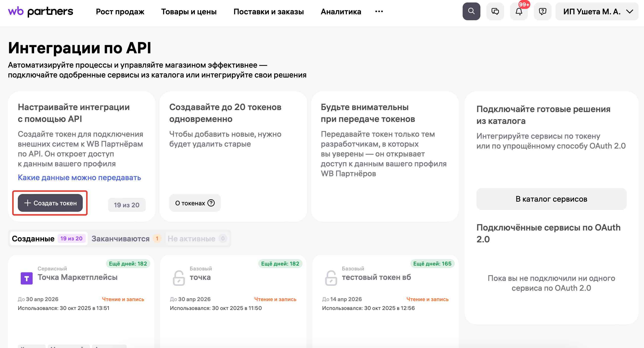Image resolution: width=644 pixels, height=348 pixels.
Task: Click the purple Точка Маркетплейсы token icon
Action: point(26,278)
